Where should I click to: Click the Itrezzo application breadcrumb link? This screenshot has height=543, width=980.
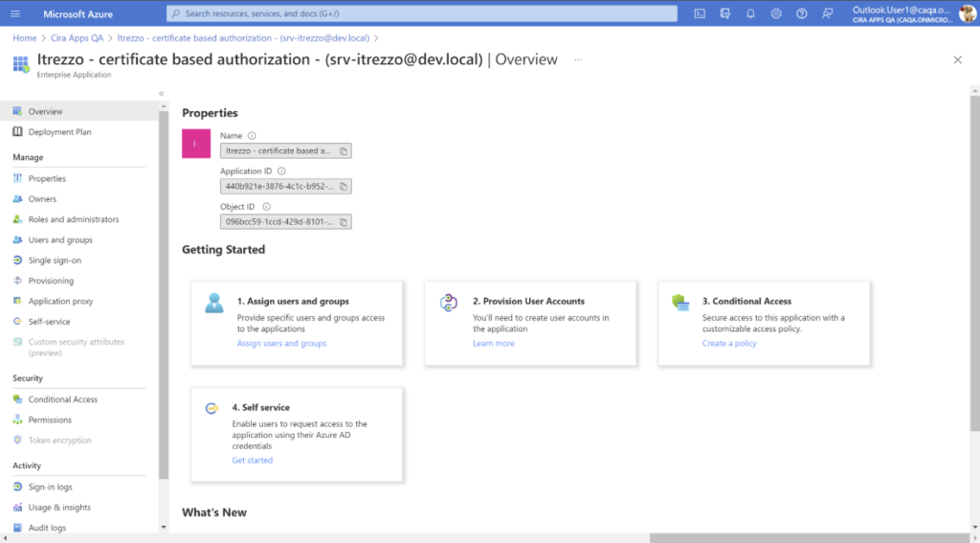tap(243, 38)
